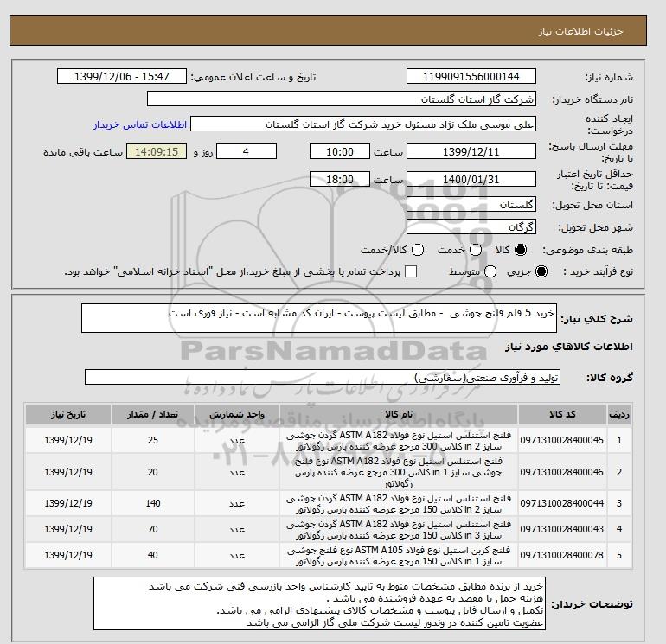The image size is (666, 644).
Task: Click 2 in class 150 flange description
Action: tap(399, 503)
